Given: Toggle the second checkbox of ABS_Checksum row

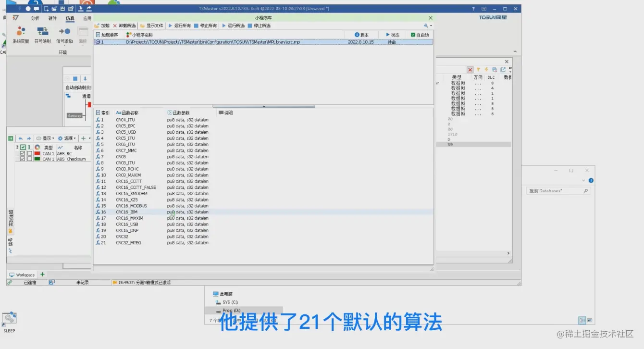Looking at the screenshot, I should 29,159.
